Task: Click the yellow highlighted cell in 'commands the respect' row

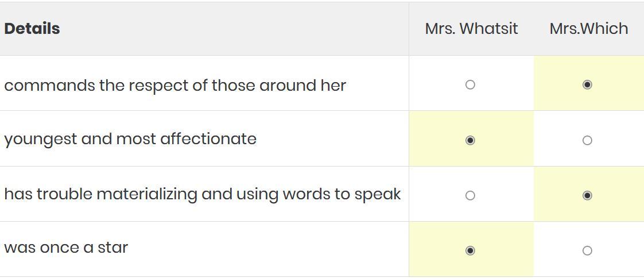Action: [589, 83]
